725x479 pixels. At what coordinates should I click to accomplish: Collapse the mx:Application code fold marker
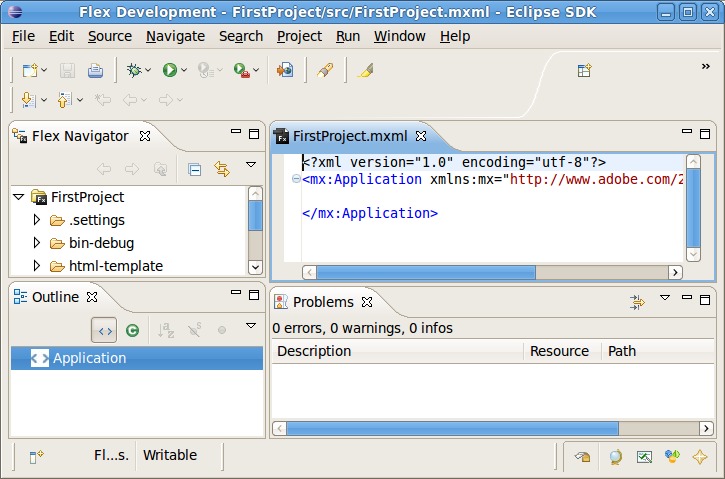(296, 179)
